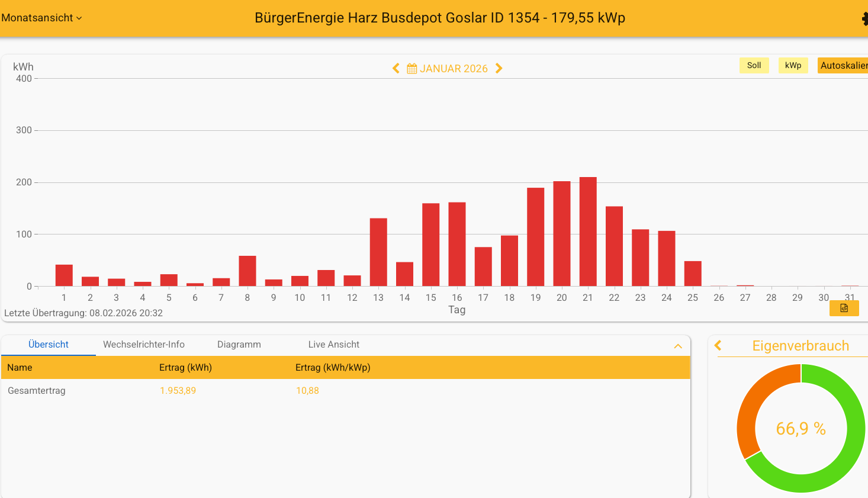
Task: Go to previous month arrow
Action: 396,69
